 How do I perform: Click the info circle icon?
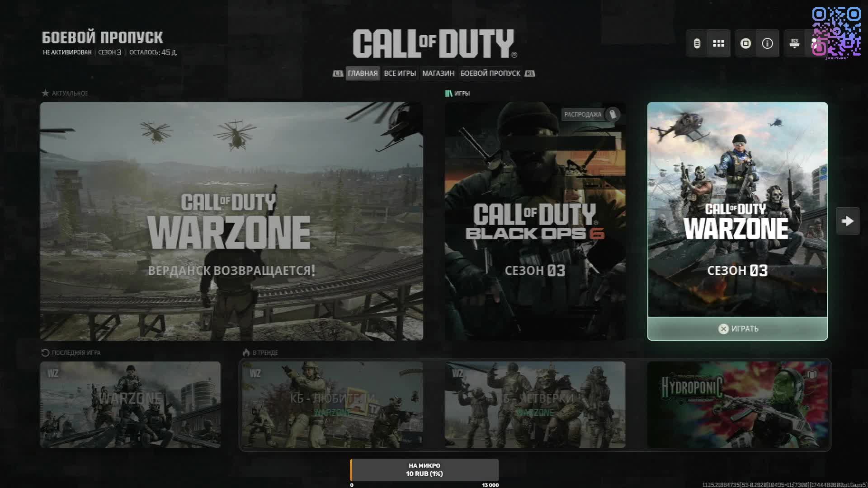[767, 43]
